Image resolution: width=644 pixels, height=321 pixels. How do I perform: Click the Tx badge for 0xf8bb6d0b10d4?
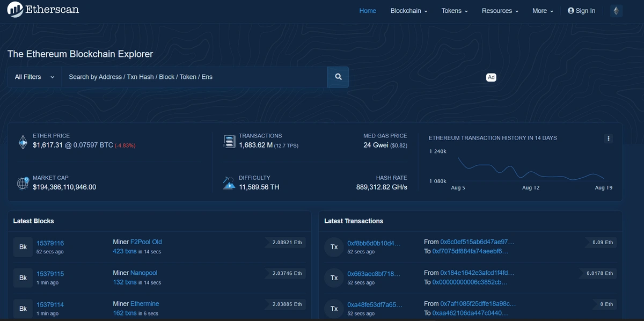pyautogui.click(x=334, y=247)
